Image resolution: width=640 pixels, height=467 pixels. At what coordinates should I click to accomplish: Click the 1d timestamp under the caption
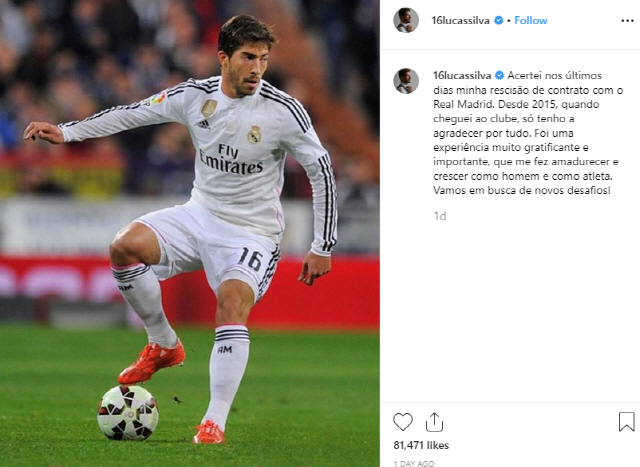[440, 216]
